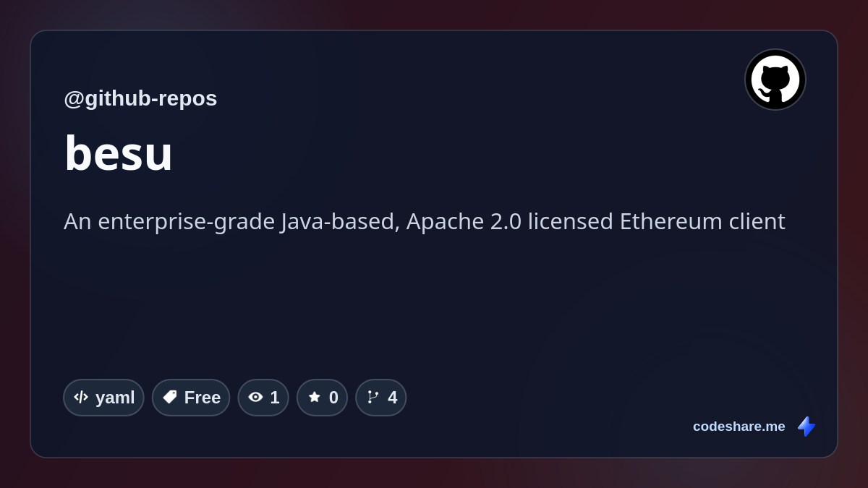
Task: Open the @github-repos profile link
Action: click(140, 98)
